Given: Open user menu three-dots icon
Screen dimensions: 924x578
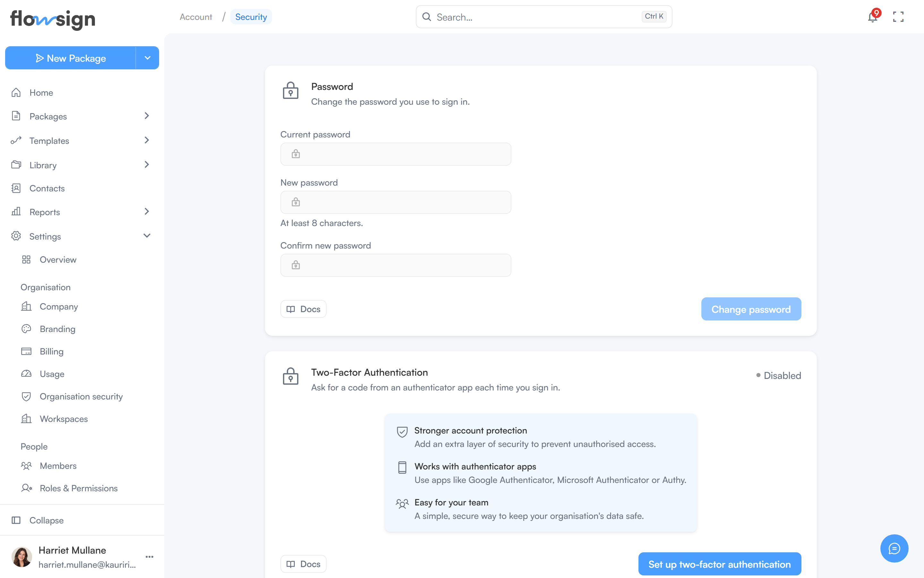Looking at the screenshot, I should point(150,556).
